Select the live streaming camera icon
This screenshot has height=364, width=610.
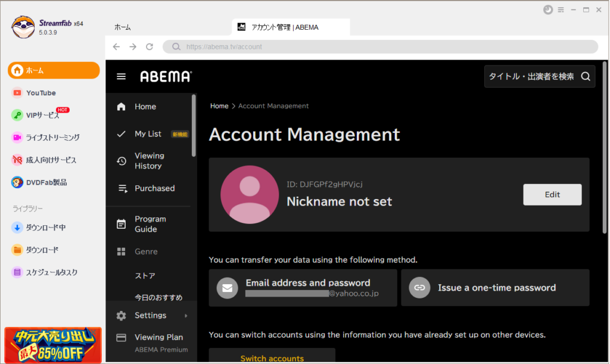[x=17, y=137]
